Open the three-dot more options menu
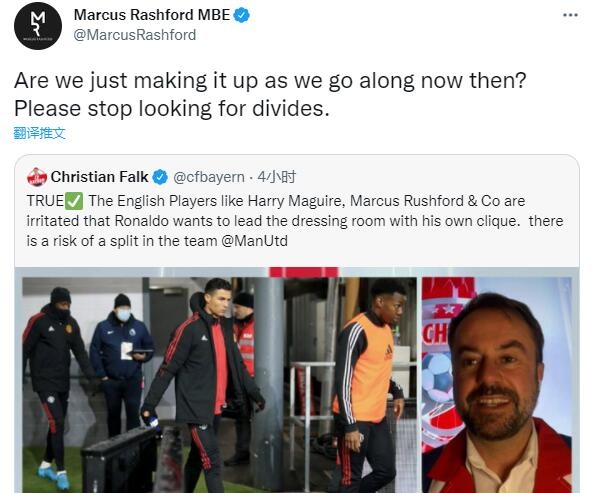Image resolution: width=594 pixels, height=493 pixels. coord(570,15)
